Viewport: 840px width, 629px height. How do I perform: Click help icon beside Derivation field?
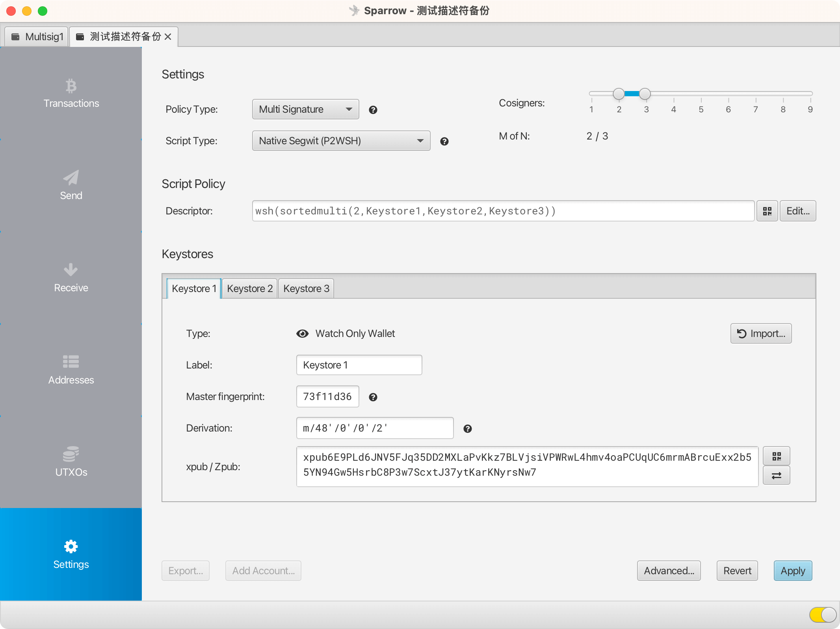pyautogui.click(x=467, y=429)
